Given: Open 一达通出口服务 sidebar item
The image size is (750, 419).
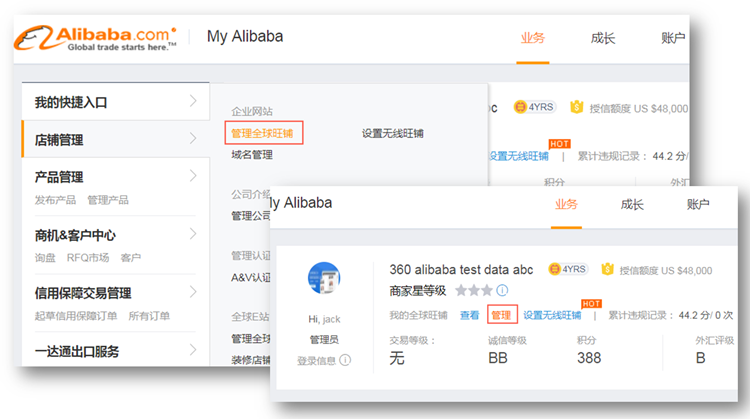Looking at the screenshot, I should coord(77,352).
